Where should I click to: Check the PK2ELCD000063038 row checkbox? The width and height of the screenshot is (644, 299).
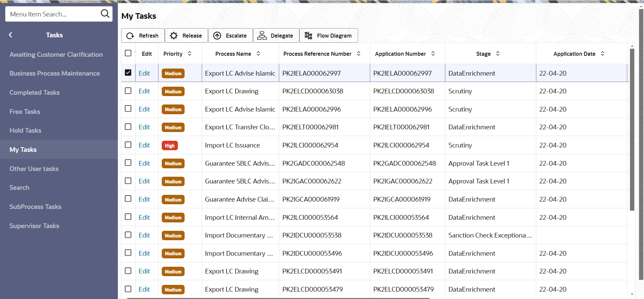point(128,91)
